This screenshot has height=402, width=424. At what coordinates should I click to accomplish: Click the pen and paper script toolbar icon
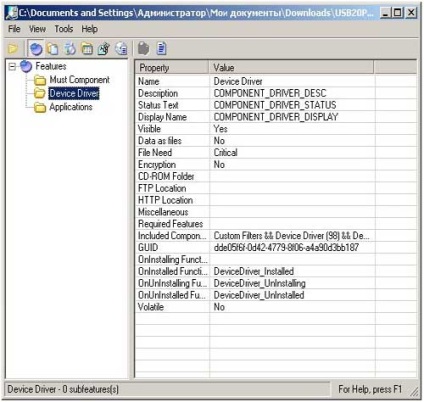point(104,49)
